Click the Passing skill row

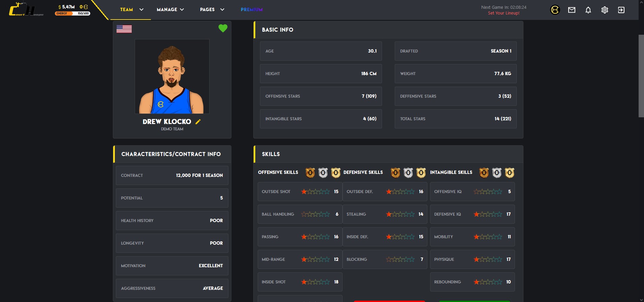(300, 237)
